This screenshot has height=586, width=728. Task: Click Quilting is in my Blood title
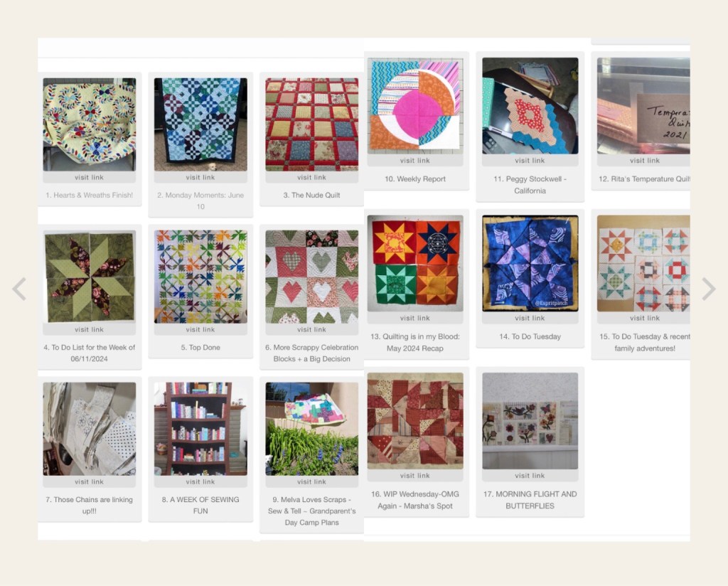coord(415,342)
